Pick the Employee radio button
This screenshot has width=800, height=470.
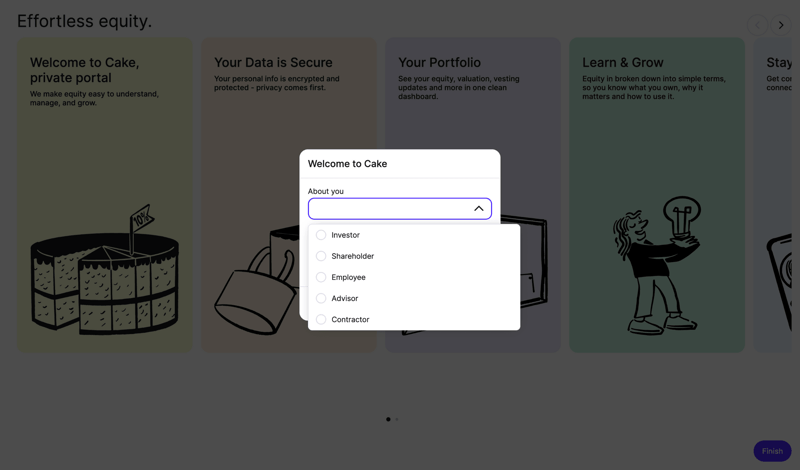[321, 277]
